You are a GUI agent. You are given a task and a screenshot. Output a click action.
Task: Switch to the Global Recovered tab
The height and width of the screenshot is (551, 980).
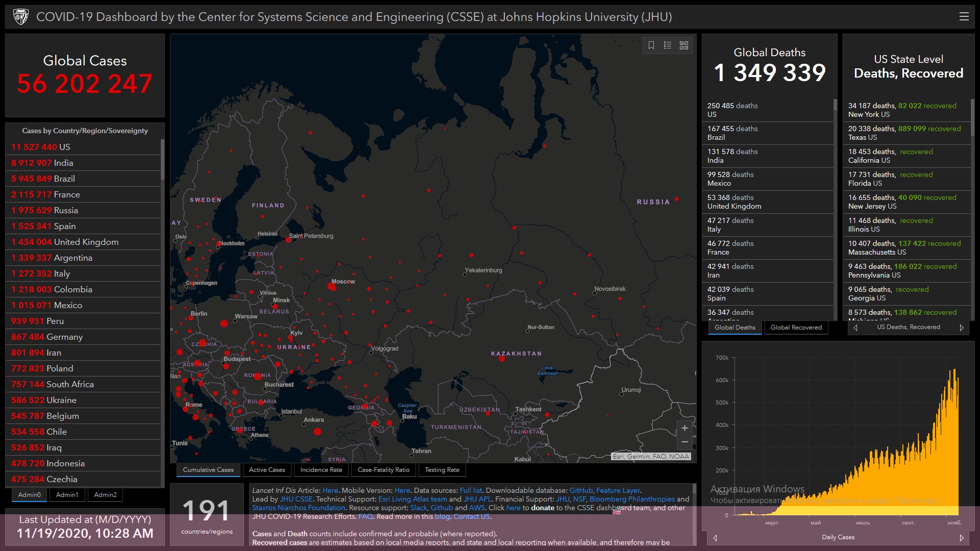[x=796, y=328]
